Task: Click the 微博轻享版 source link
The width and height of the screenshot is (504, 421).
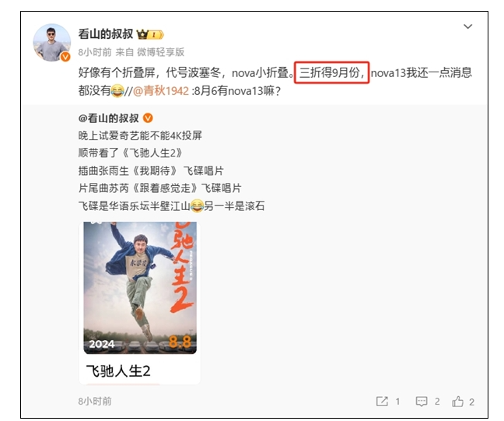Action: (x=161, y=52)
